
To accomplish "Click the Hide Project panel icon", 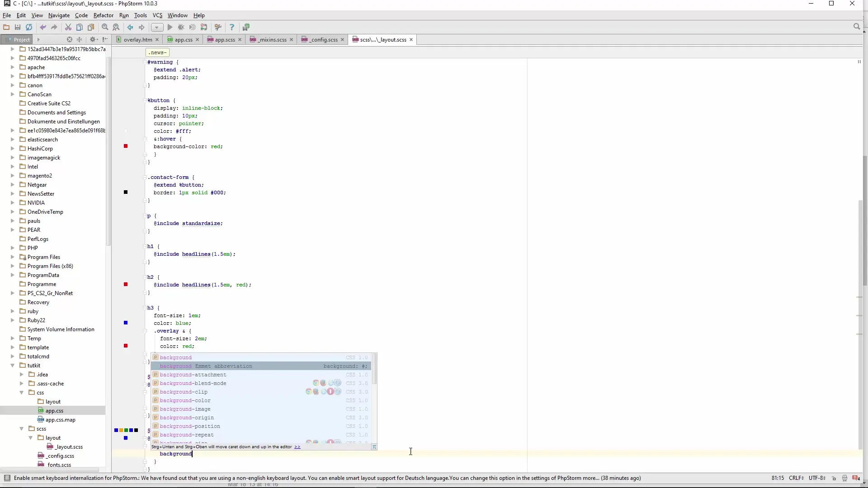I will point(105,39).
